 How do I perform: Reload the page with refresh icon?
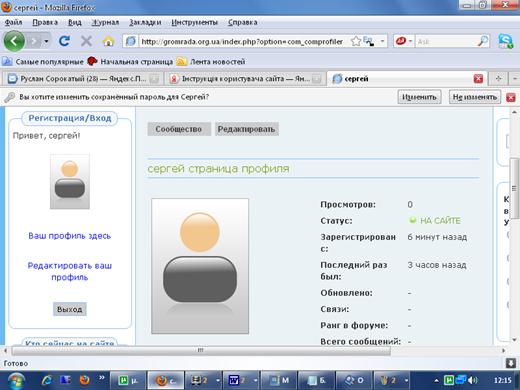tap(64, 41)
